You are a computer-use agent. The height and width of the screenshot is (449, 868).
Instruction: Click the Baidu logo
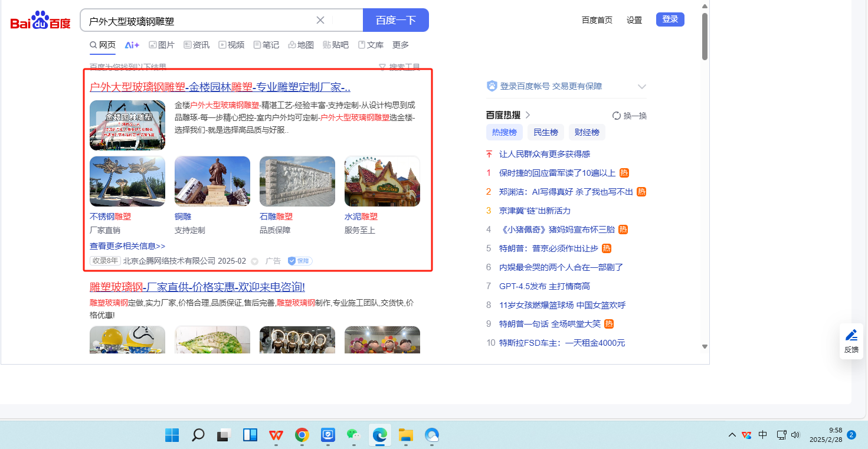pyautogui.click(x=40, y=21)
